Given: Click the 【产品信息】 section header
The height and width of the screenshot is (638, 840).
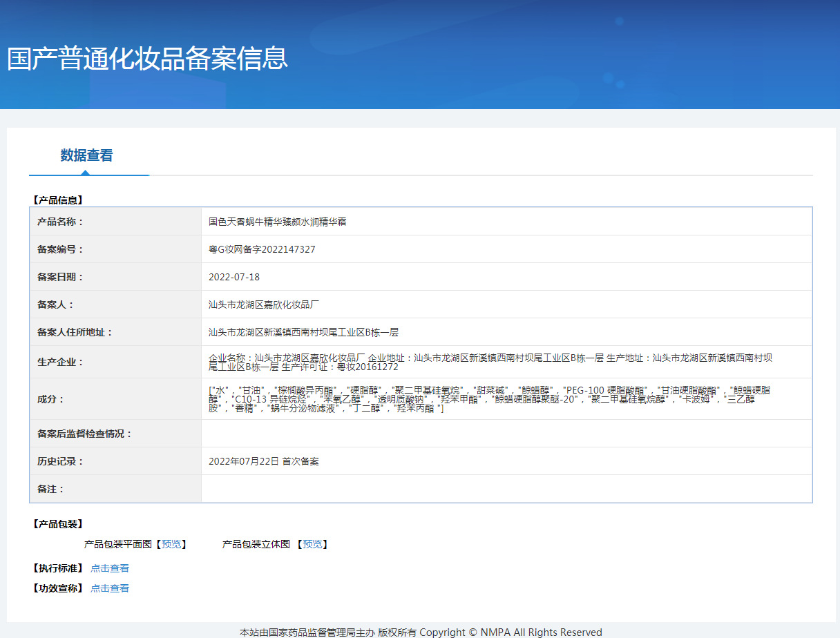Looking at the screenshot, I should tap(57, 200).
